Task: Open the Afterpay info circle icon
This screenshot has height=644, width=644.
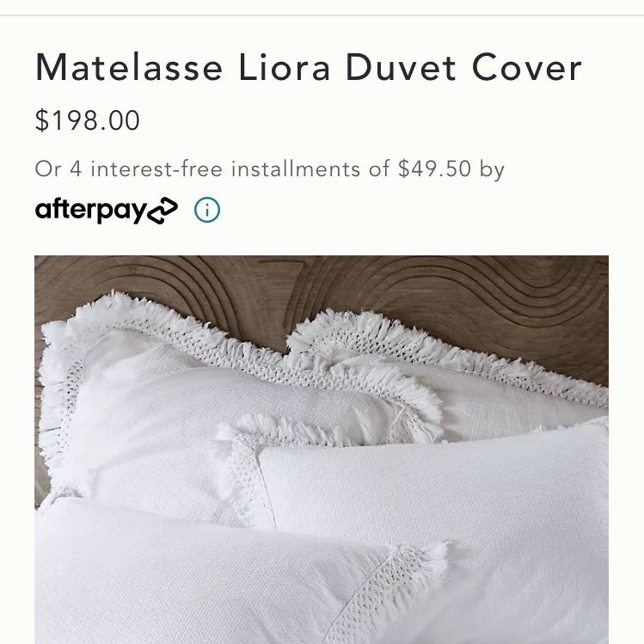Action: point(207,210)
